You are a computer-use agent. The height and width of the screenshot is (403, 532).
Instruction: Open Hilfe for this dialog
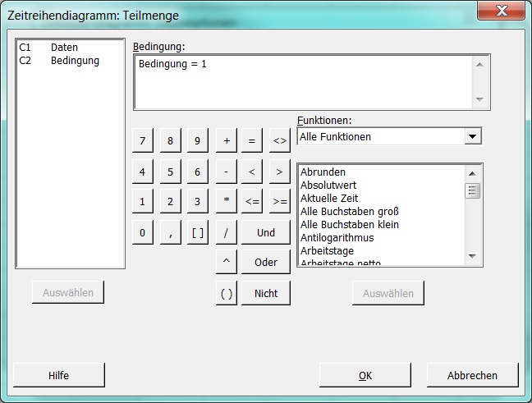pyautogui.click(x=58, y=375)
